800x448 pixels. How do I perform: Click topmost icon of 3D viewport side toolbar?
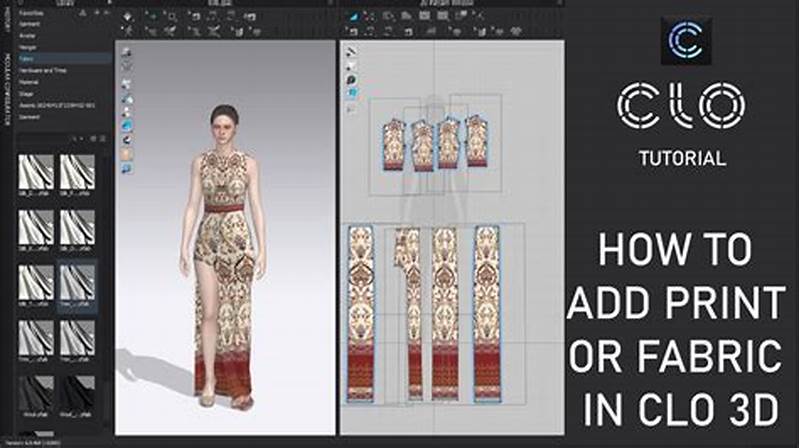point(127,53)
